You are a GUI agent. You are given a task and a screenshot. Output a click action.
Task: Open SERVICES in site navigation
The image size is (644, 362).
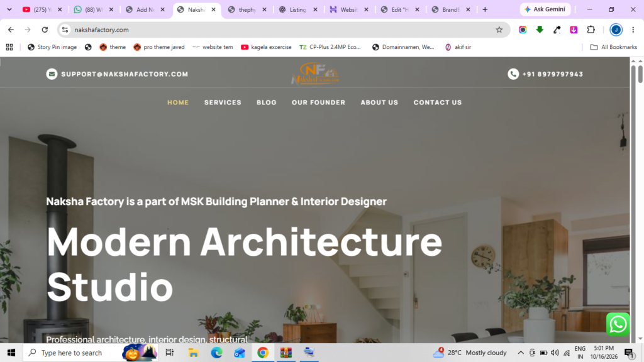click(x=223, y=102)
